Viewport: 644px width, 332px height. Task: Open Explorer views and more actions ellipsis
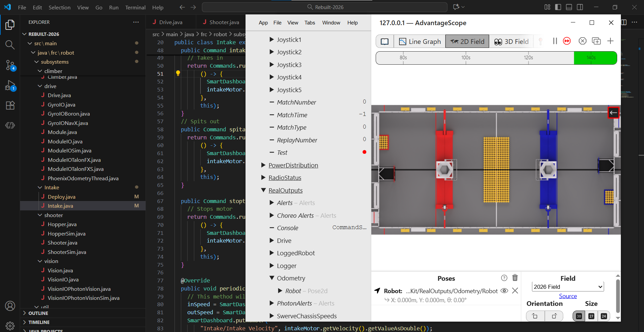pyautogui.click(x=136, y=22)
